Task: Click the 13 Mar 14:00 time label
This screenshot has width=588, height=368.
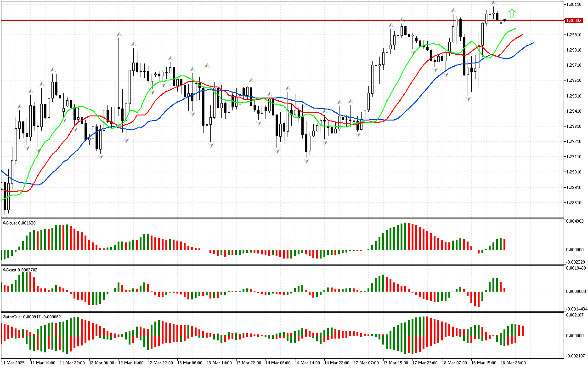Action: click(219, 362)
